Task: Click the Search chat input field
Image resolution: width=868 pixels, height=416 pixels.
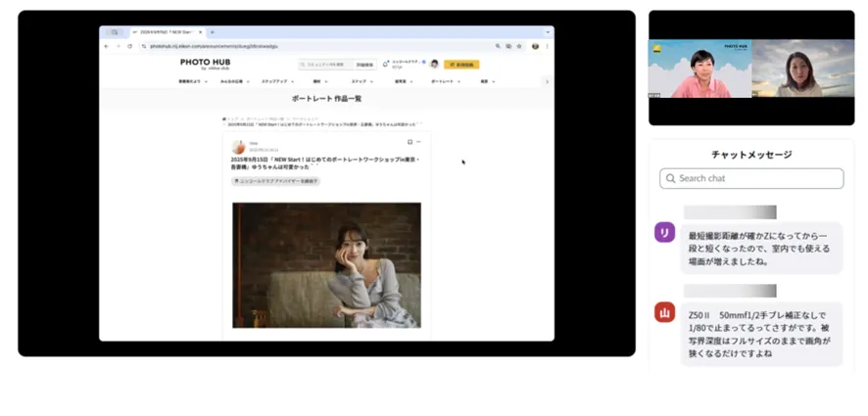Action: click(751, 178)
